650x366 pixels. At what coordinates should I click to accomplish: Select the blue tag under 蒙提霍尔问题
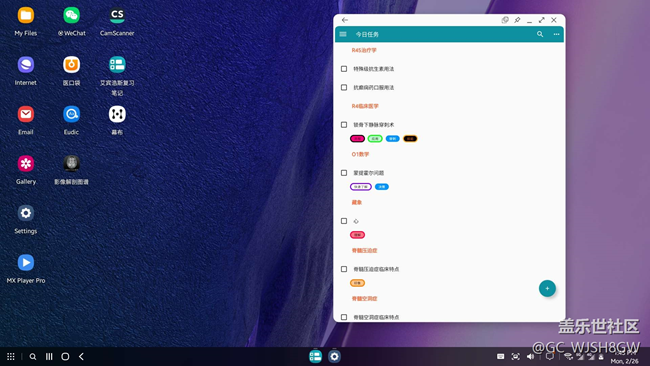click(x=382, y=187)
